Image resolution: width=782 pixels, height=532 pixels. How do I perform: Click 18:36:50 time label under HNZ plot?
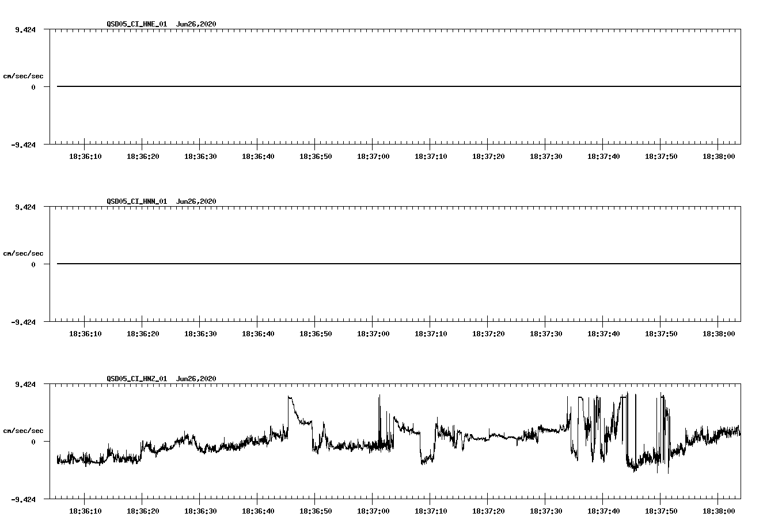pos(316,511)
